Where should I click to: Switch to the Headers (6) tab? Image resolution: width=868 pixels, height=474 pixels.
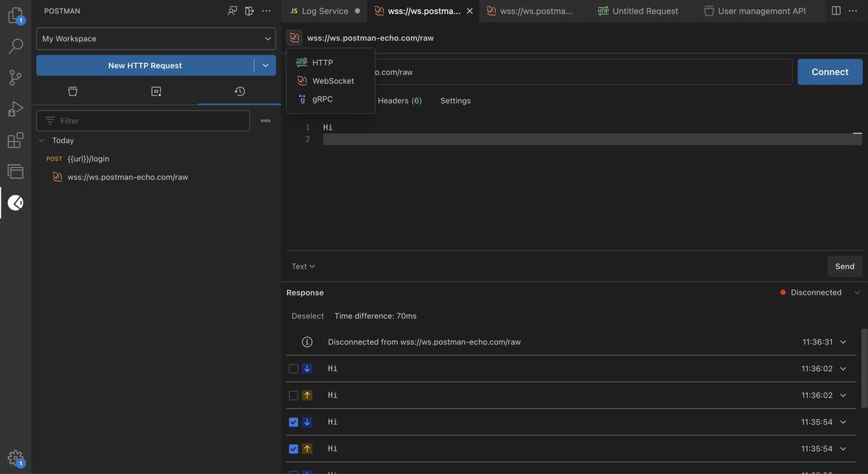[399, 101]
